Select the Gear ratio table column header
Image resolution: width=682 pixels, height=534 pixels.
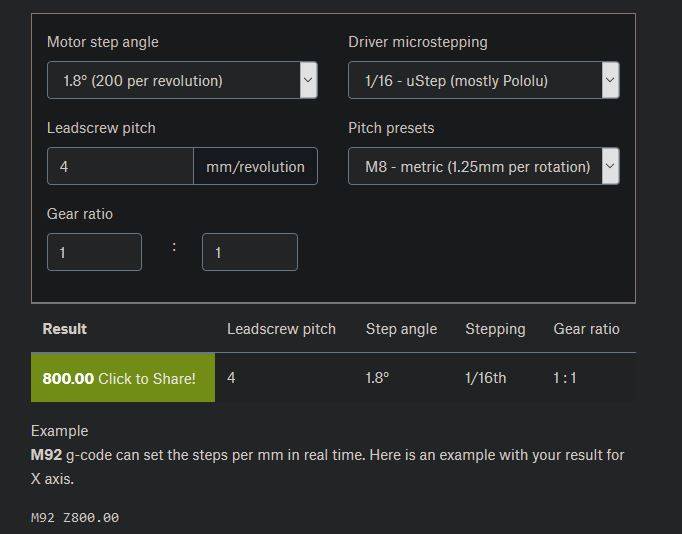pyautogui.click(x=586, y=329)
